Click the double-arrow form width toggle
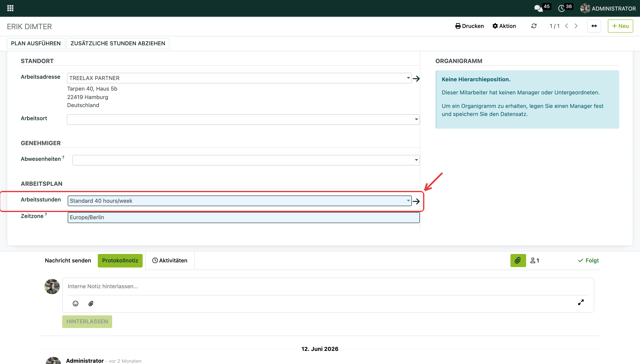This screenshot has width=640, height=364. pos(594,26)
